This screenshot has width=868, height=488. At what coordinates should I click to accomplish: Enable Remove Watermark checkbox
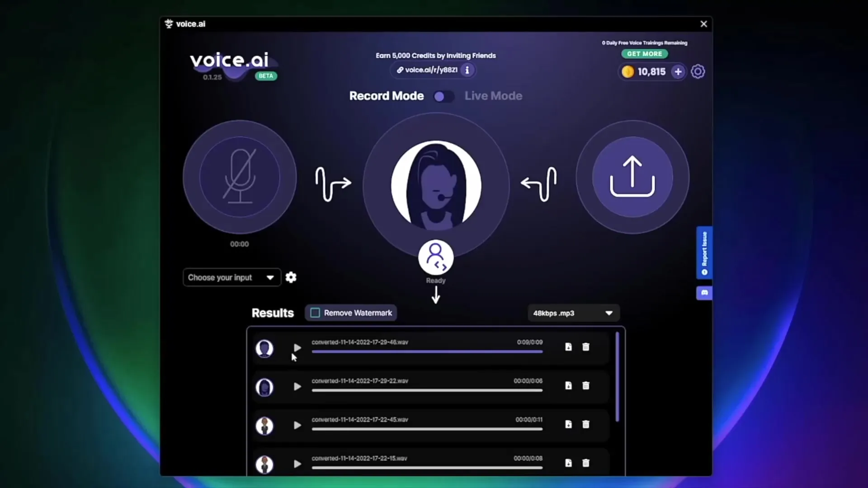coord(315,312)
